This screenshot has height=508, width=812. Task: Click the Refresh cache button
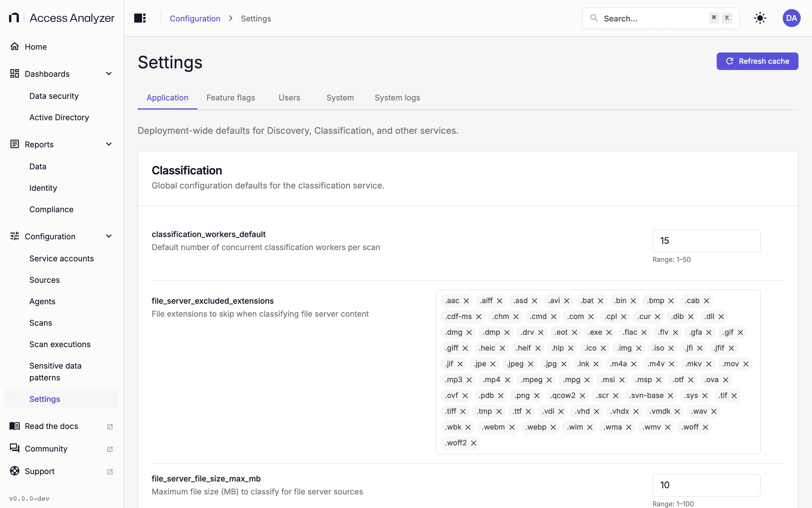757,61
